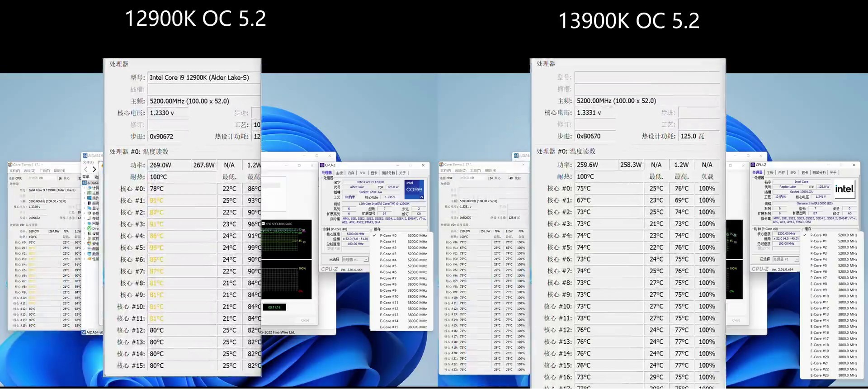Click the Alder Lake code name field
Screen dimensions: 868x389
(357, 187)
